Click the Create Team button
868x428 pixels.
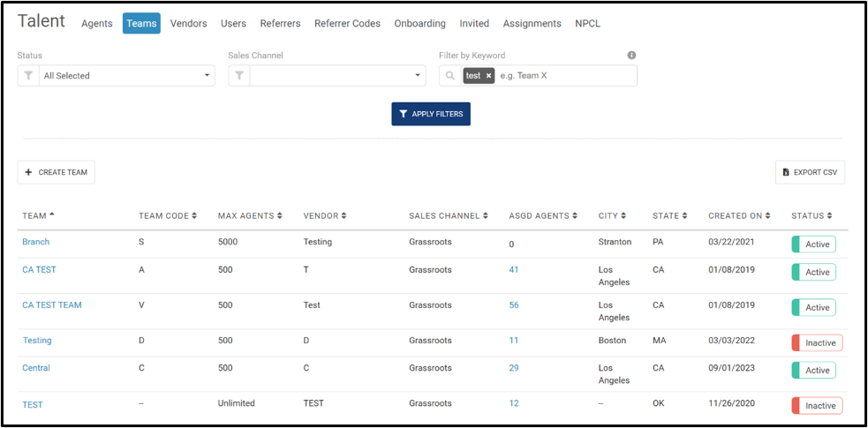(x=56, y=172)
